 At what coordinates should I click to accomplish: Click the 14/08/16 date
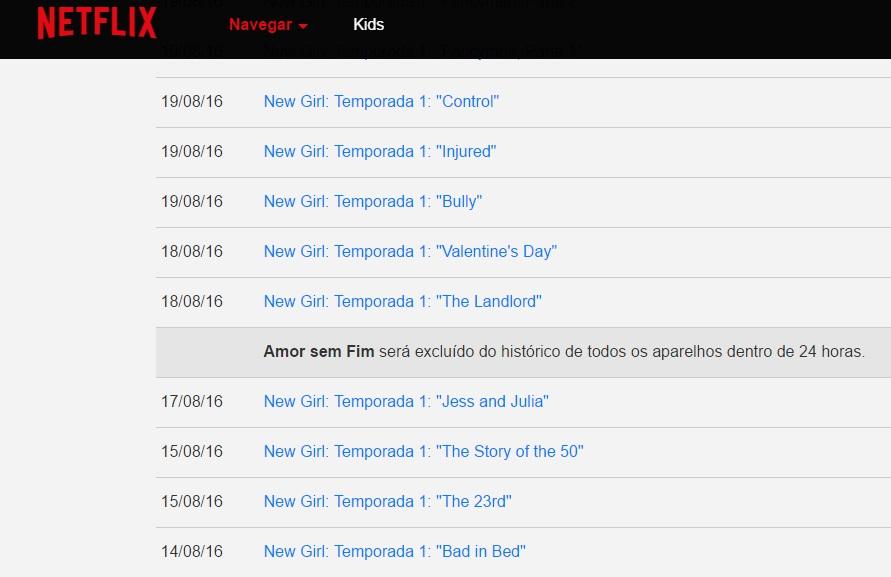coord(192,552)
